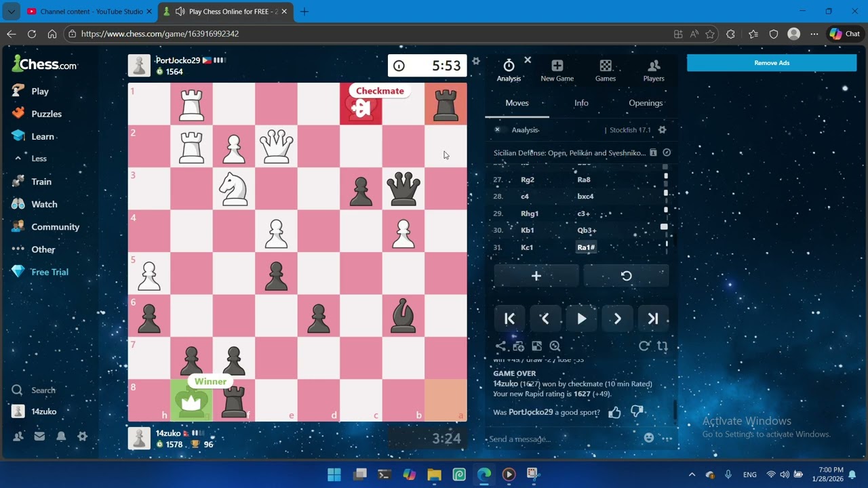868x488 pixels.
Task: Open friends icon at sidebar bottom
Action: coord(18,436)
